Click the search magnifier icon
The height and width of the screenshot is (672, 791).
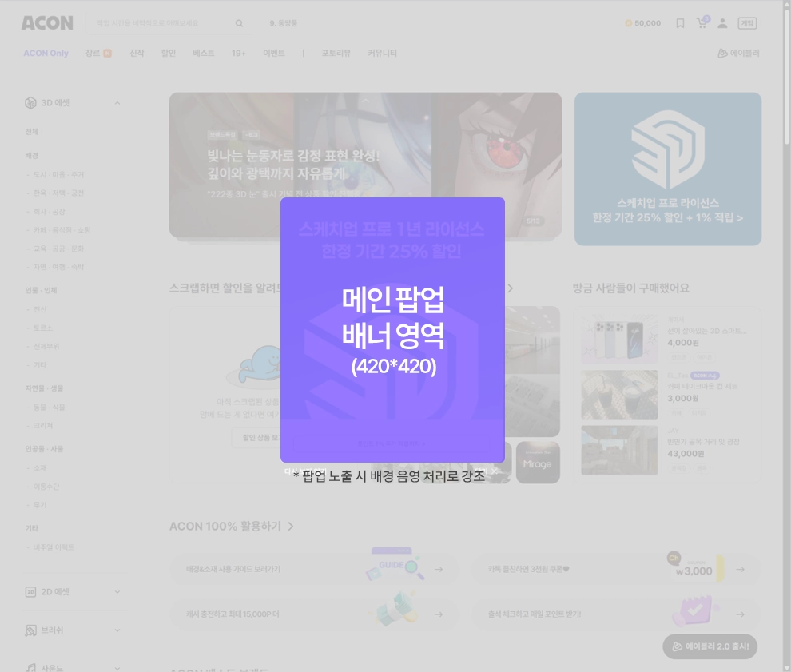[239, 23]
